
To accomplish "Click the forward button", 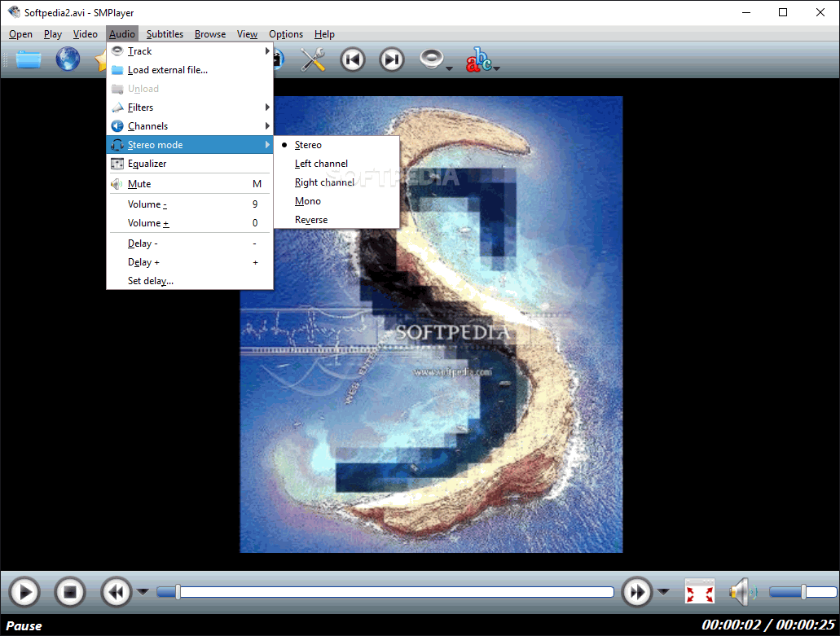I will 637,592.
